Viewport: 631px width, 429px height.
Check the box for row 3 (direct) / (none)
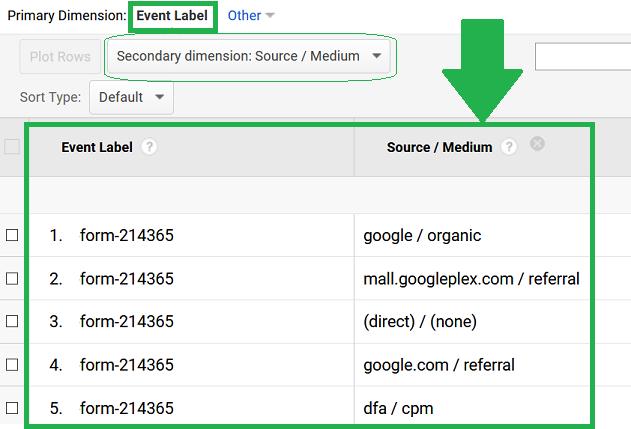12,321
